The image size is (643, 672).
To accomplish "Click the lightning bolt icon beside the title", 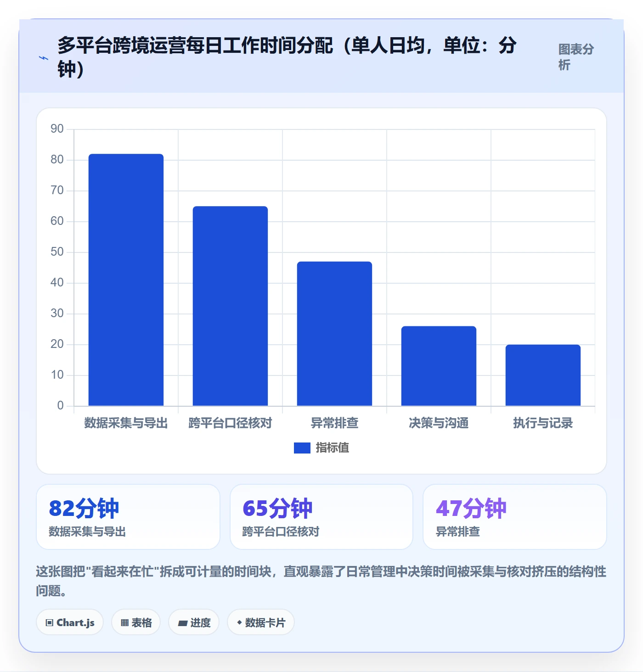I will tap(43, 58).
